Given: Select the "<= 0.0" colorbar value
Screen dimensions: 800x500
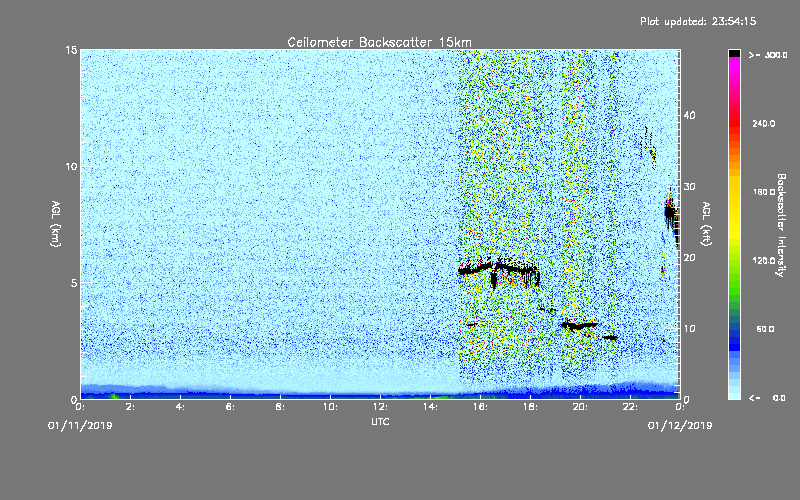Looking at the screenshot, I should 768,398.
